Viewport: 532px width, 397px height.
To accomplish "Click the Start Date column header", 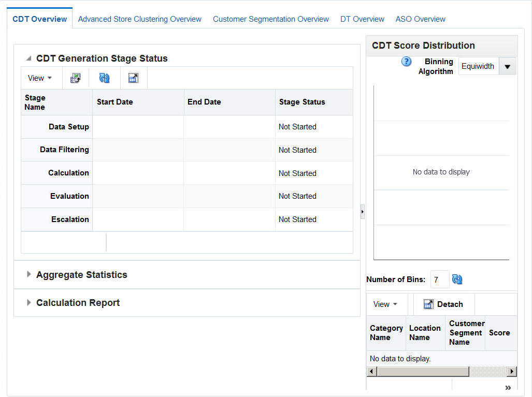I will tap(138, 102).
